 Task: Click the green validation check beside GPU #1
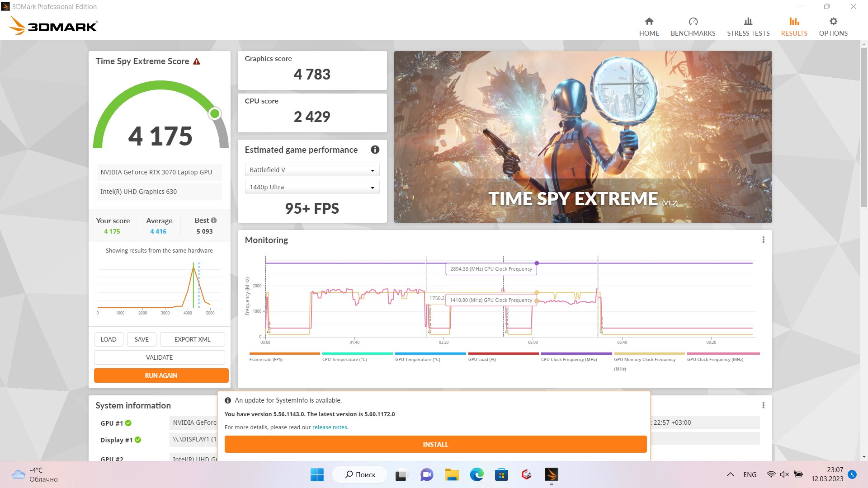tap(128, 423)
